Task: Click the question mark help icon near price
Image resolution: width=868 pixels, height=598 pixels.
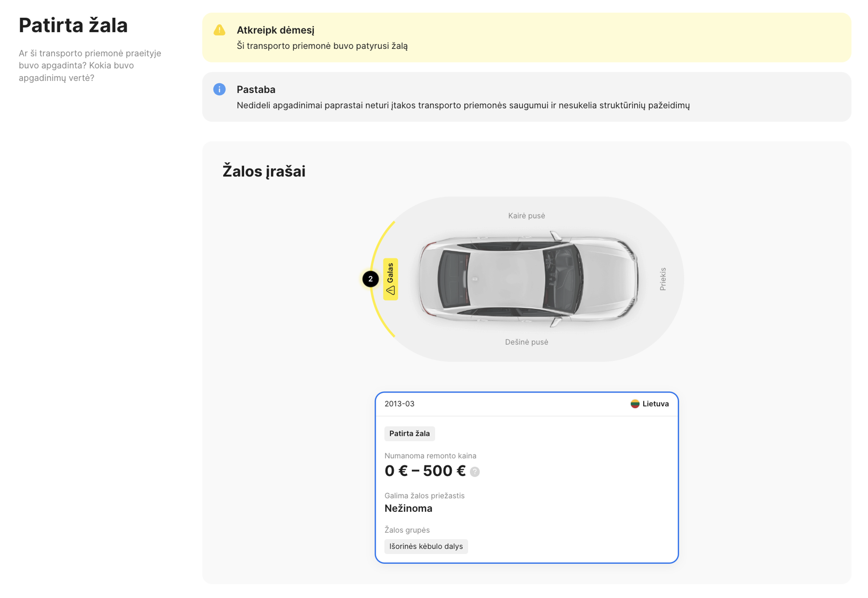Action: click(475, 472)
